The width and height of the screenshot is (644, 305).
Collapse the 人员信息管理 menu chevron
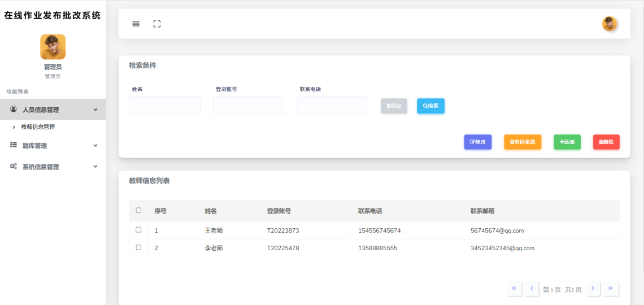[x=95, y=110]
